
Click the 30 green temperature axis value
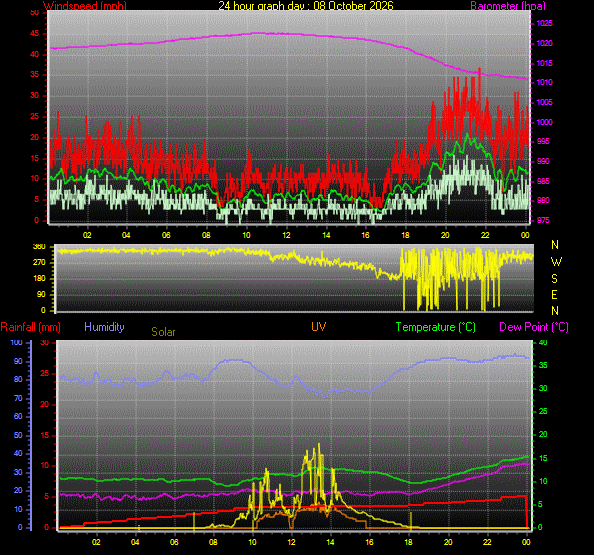[x=543, y=389]
